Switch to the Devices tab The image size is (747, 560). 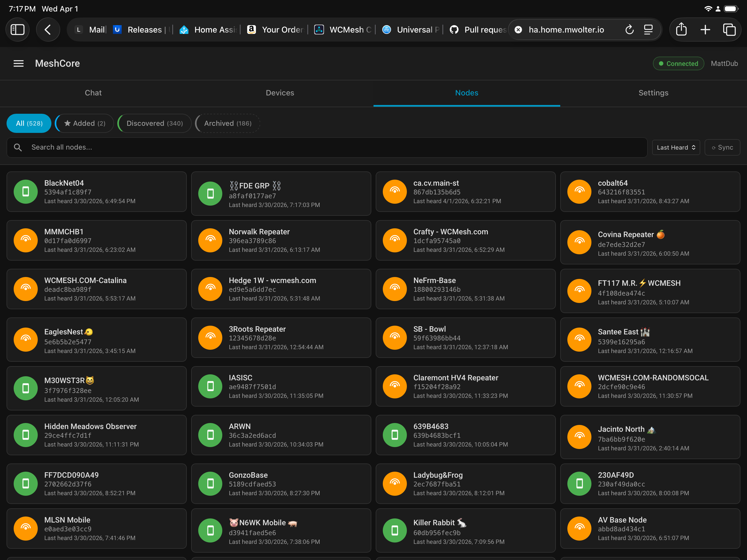pos(280,93)
